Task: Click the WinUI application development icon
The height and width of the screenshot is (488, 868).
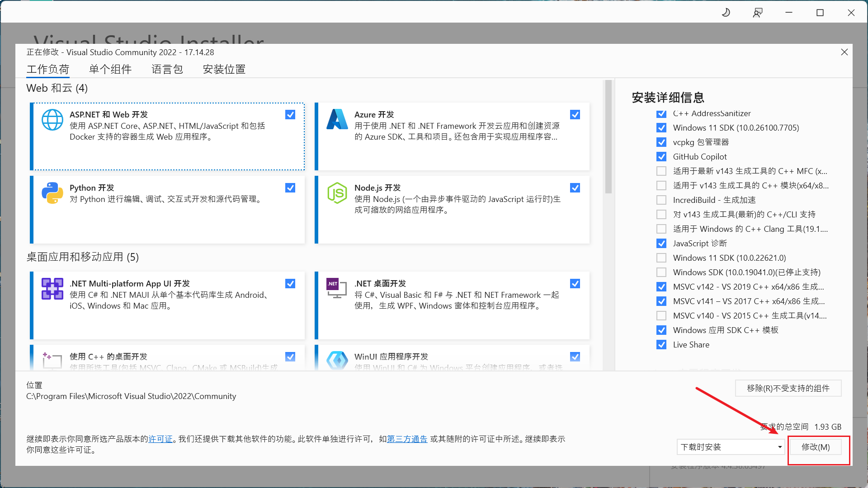Action: 337,361
